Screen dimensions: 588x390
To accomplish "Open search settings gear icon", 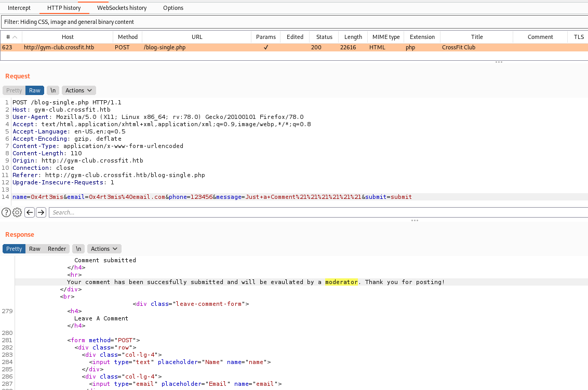I will pos(17,212).
